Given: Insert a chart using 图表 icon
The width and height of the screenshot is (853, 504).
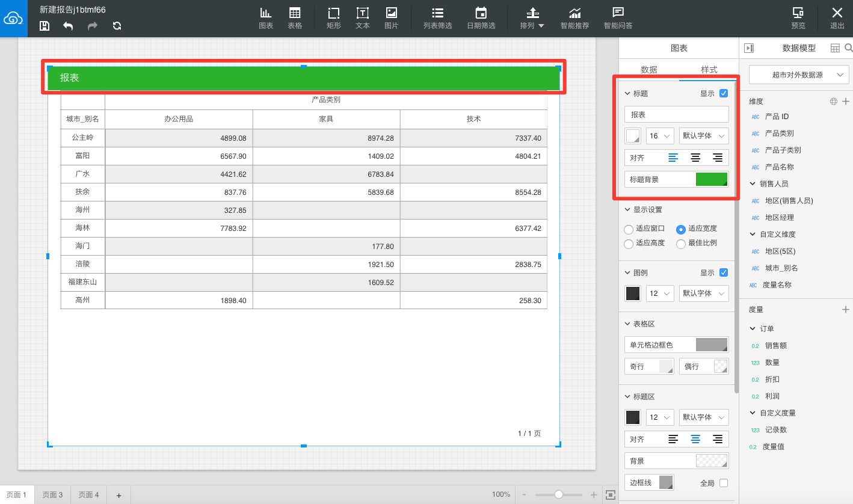Looking at the screenshot, I should coord(266,18).
